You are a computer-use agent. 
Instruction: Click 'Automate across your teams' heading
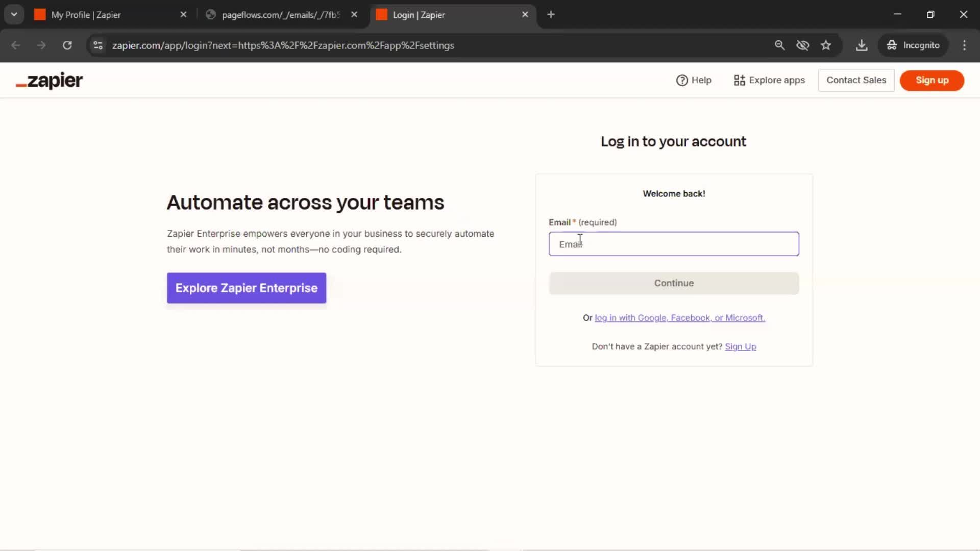[305, 203]
